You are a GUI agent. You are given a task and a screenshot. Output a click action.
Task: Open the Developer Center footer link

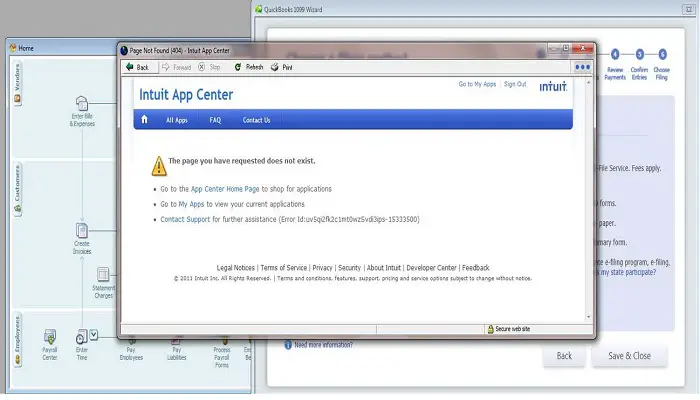[x=431, y=268]
